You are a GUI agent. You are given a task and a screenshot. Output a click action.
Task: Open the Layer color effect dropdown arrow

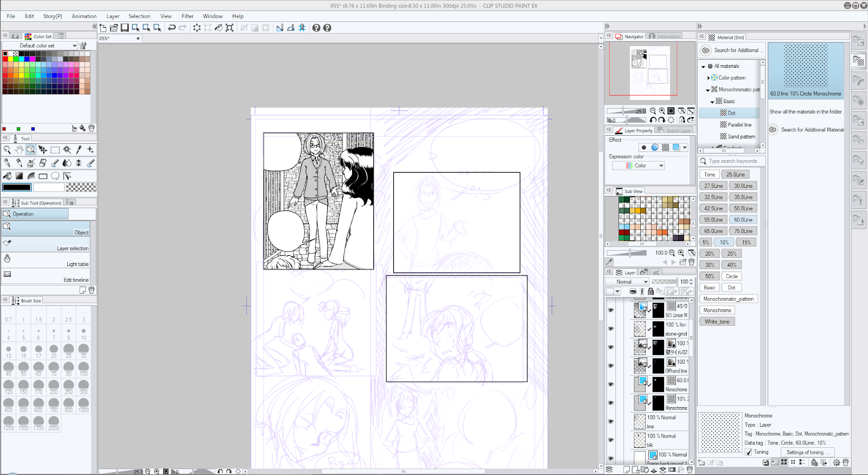(685, 148)
